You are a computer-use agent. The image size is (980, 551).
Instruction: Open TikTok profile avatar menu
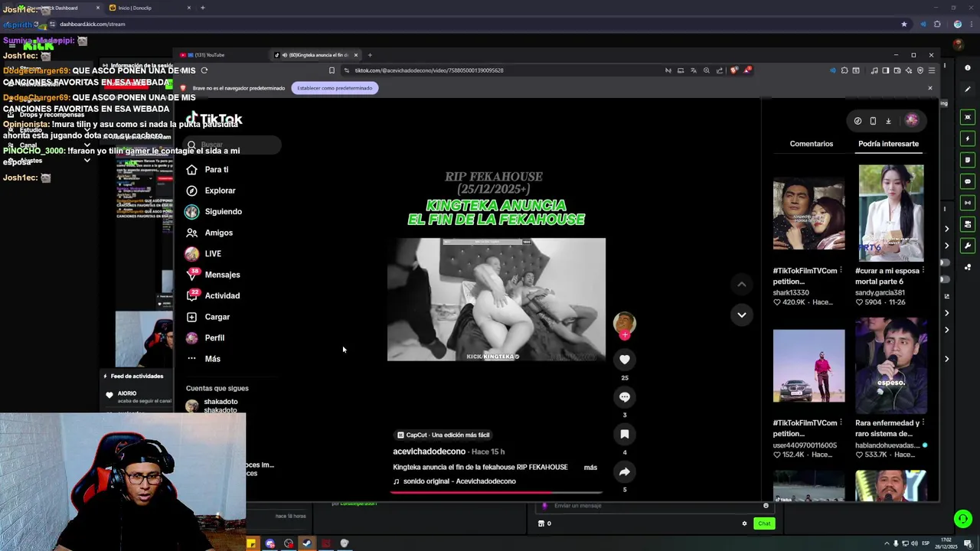pyautogui.click(x=911, y=120)
